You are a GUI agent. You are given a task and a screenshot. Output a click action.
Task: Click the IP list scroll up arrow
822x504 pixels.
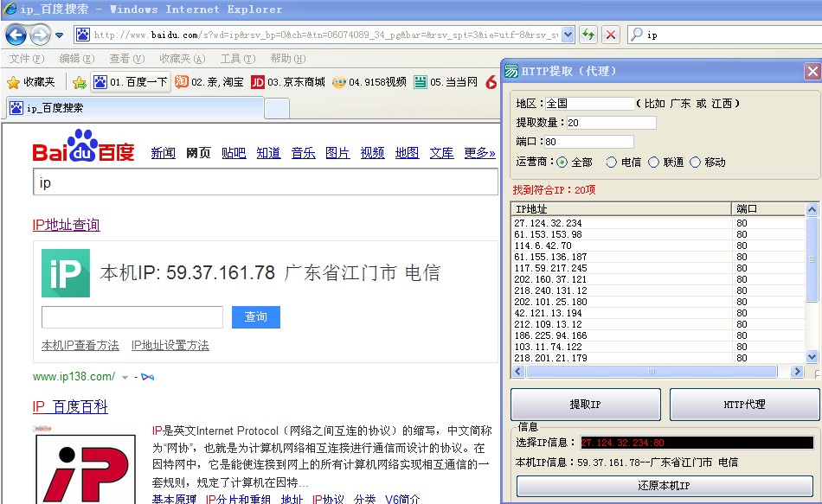coord(812,209)
